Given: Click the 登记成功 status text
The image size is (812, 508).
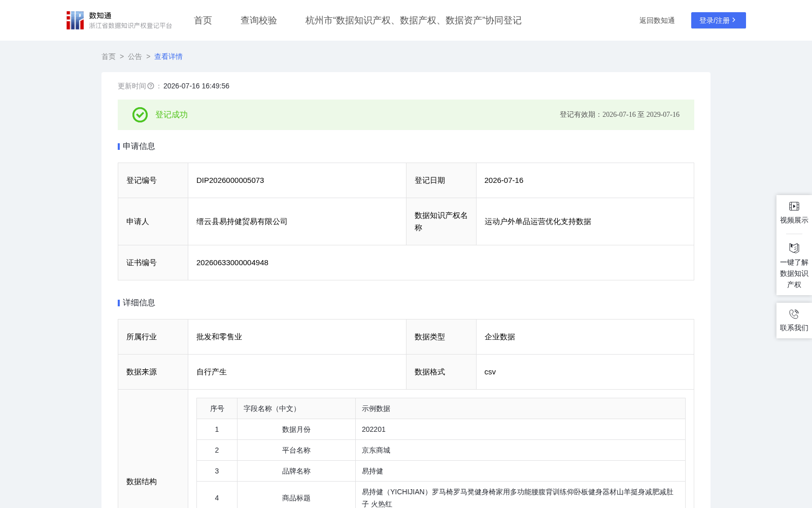Looking at the screenshot, I should [x=172, y=115].
